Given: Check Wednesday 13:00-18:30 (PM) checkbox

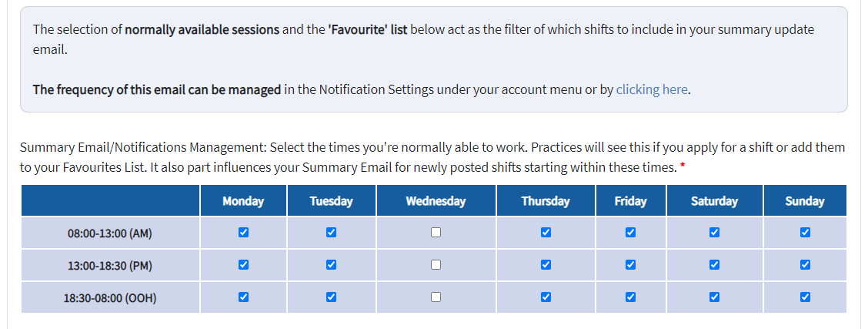Looking at the screenshot, I should click(x=436, y=265).
